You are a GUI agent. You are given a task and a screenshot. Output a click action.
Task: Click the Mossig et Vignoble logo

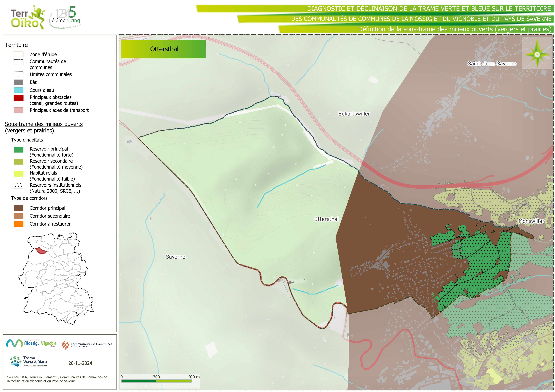(31, 343)
